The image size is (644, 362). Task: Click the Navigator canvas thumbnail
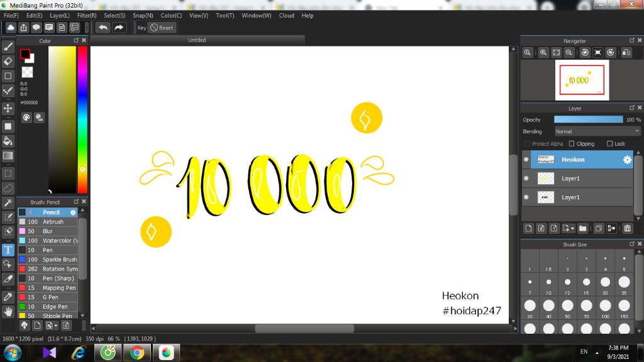(582, 80)
